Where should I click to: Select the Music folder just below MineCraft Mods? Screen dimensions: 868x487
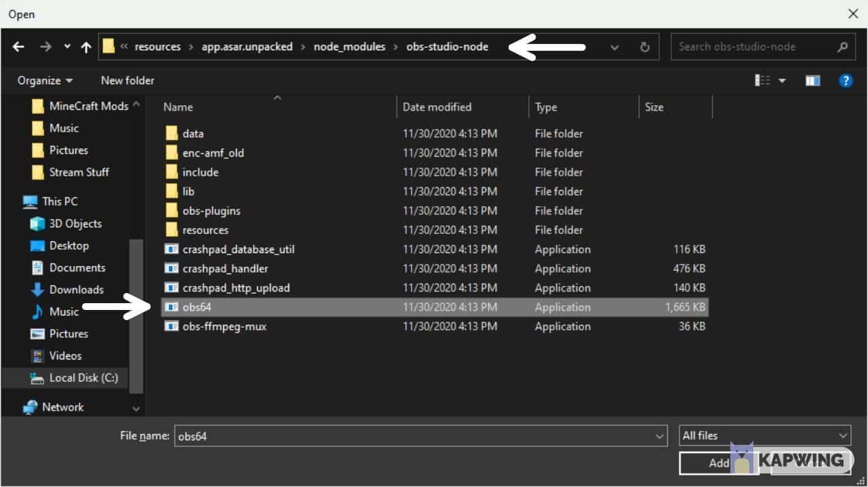[x=56, y=128]
